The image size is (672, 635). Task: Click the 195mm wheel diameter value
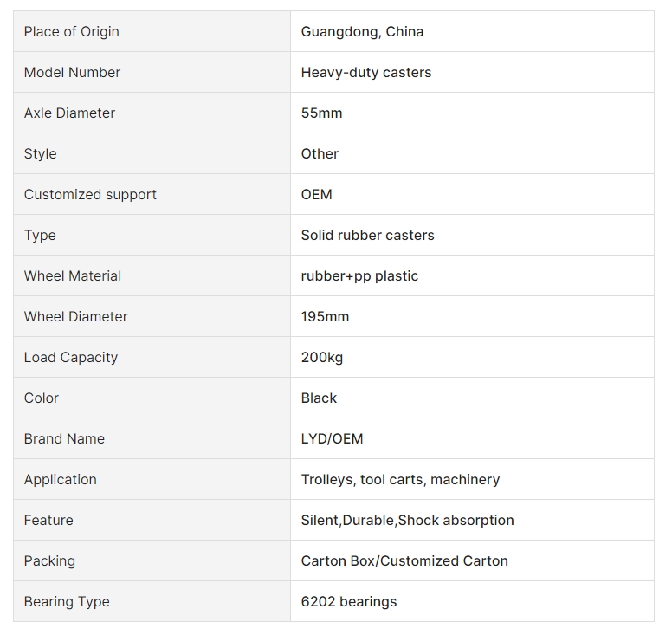pos(325,317)
